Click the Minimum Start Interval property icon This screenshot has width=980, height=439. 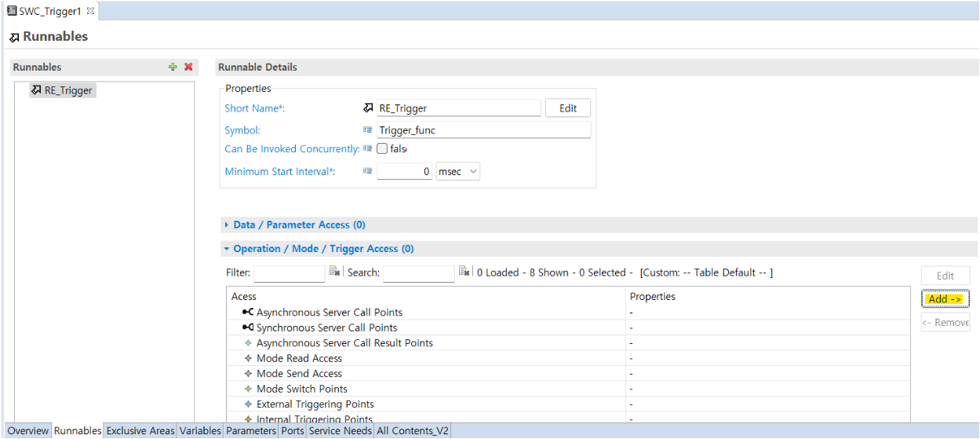367,170
